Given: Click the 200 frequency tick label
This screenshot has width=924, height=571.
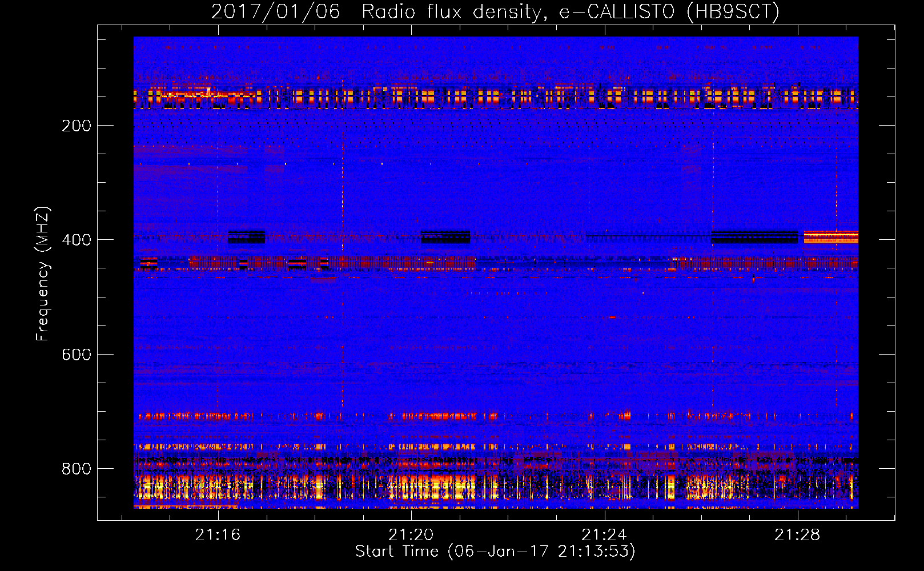Looking at the screenshot, I should pyautogui.click(x=77, y=126).
